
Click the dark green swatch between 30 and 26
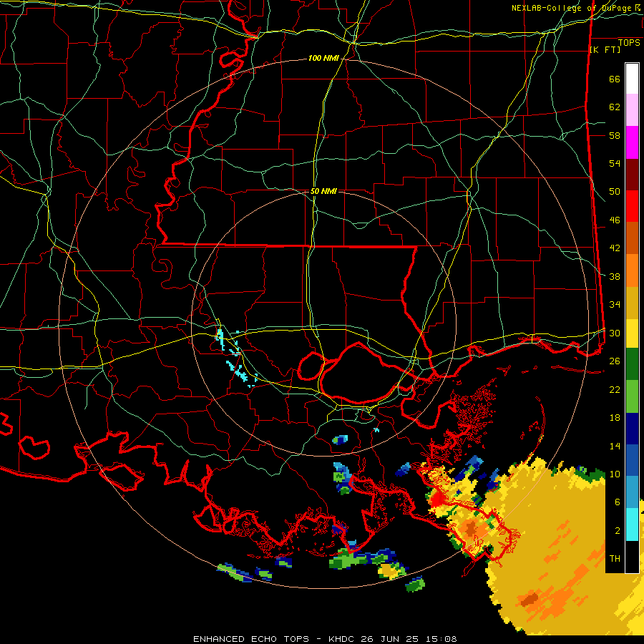click(x=632, y=364)
